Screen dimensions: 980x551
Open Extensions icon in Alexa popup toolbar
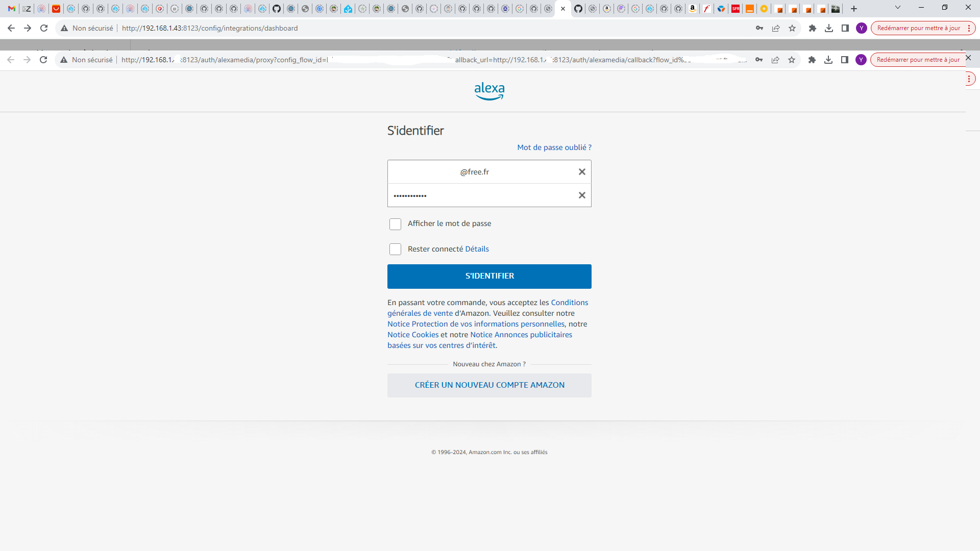point(812,60)
